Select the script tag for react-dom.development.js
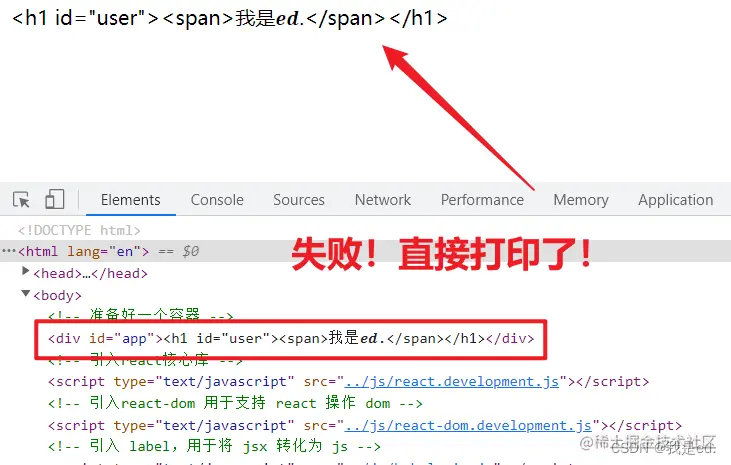The height and width of the screenshot is (465, 731). tap(365, 425)
